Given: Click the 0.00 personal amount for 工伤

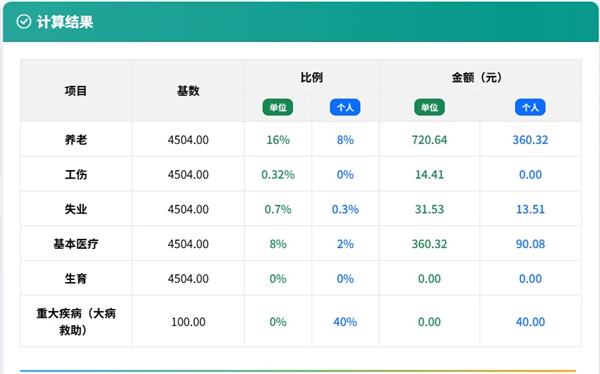Looking at the screenshot, I should tap(530, 175).
